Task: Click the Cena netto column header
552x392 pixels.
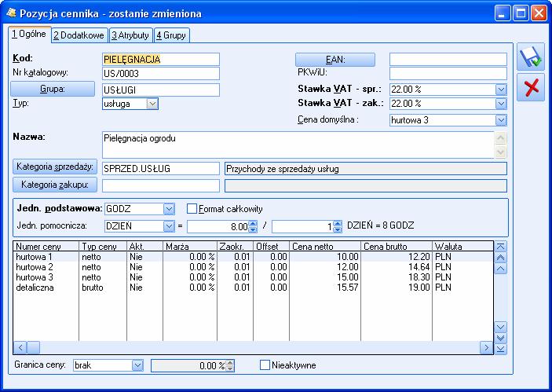Action: tap(325, 246)
